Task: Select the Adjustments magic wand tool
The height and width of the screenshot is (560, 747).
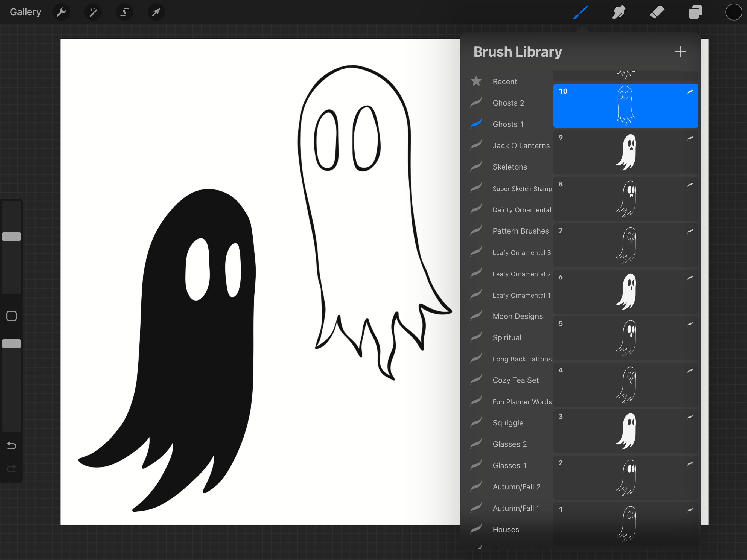Action: [93, 12]
